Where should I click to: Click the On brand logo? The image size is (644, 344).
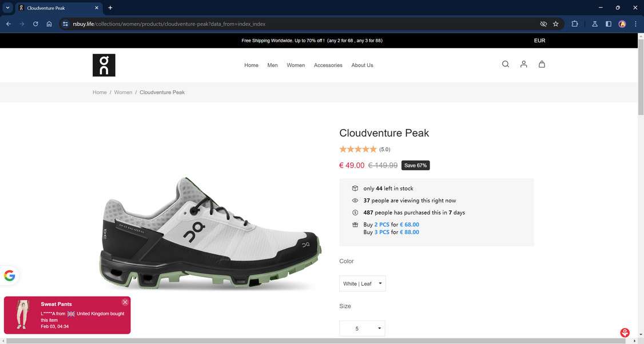coord(104,65)
